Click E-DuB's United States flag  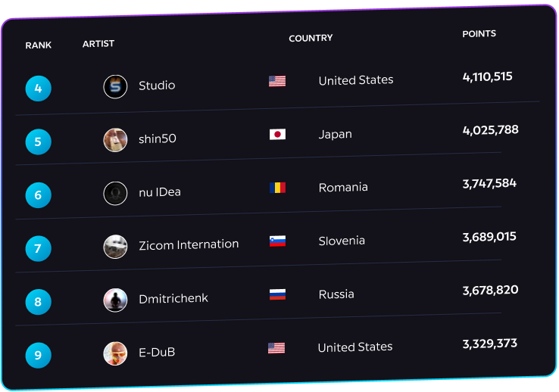(x=276, y=348)
